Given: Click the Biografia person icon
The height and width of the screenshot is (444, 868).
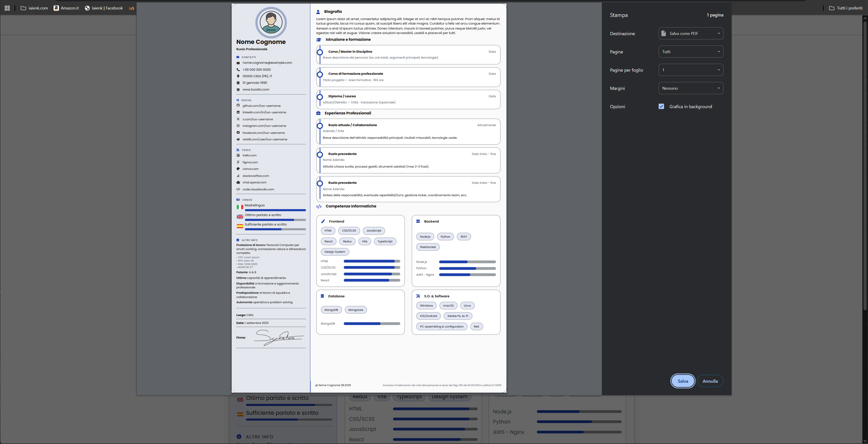Looking at the screenshot, I should [x=318, y=12].
